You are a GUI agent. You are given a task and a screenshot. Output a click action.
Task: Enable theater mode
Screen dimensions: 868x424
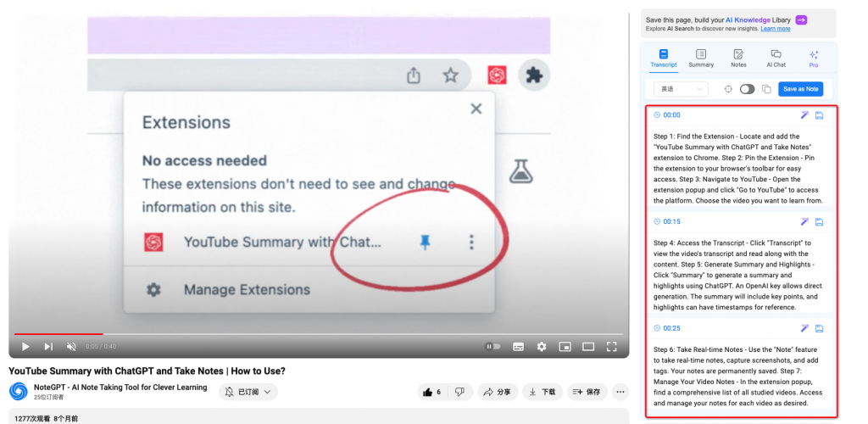588,347
